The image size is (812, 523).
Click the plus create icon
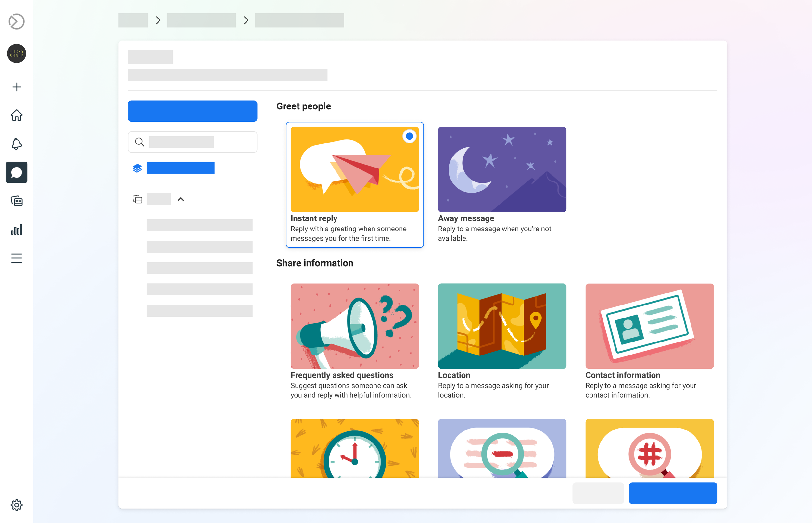pyautogui.click(x=16, y=87)
